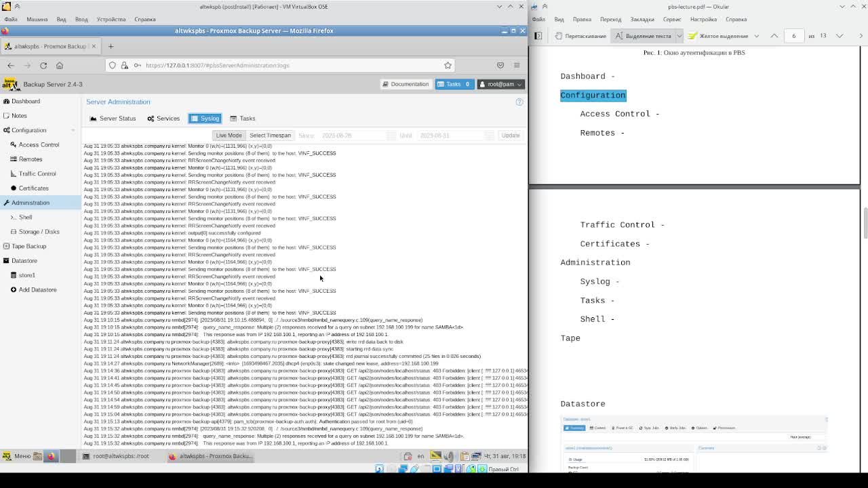Switch to the Tasks tab
The image size is (868, 488).
243,119
